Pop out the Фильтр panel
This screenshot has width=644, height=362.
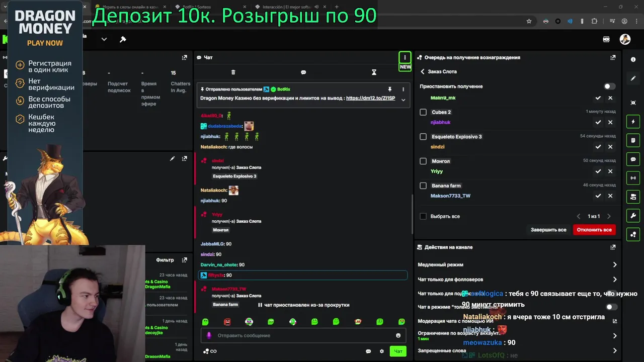click(x=184, y=260)
